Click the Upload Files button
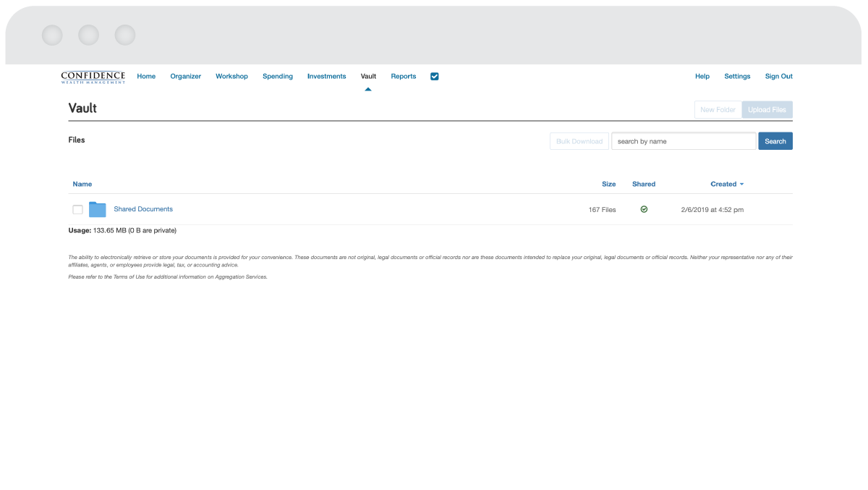 coord(767,110)
